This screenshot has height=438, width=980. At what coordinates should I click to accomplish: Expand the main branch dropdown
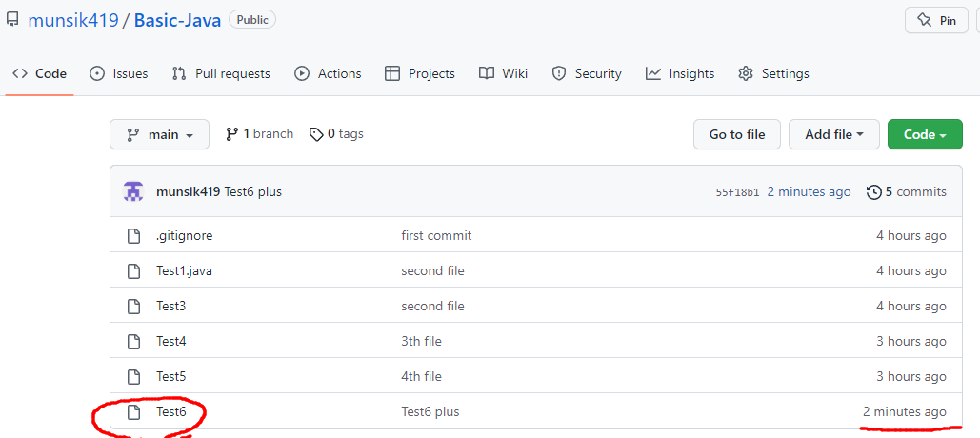159,134
